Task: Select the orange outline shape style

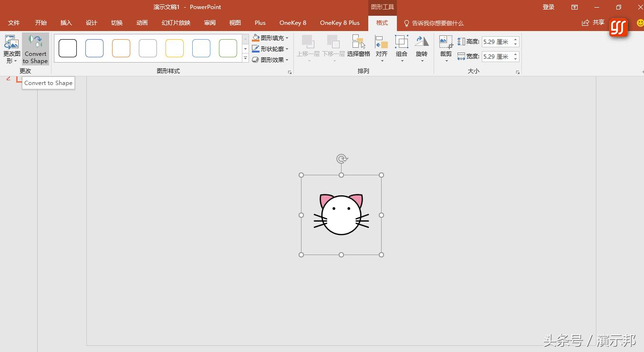Action: 121,48
